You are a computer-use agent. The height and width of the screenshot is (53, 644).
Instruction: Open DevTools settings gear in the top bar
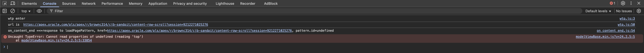pyautogui.click(x=623, y=3)
